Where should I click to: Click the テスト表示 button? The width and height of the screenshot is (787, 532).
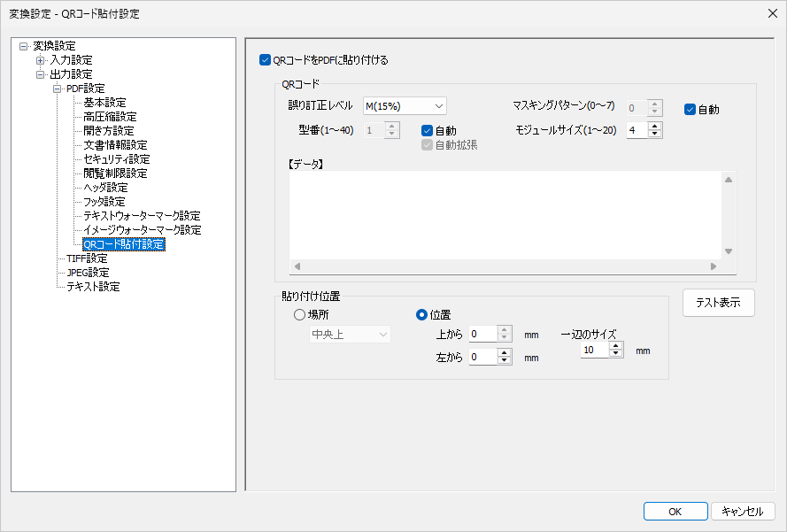718,303
